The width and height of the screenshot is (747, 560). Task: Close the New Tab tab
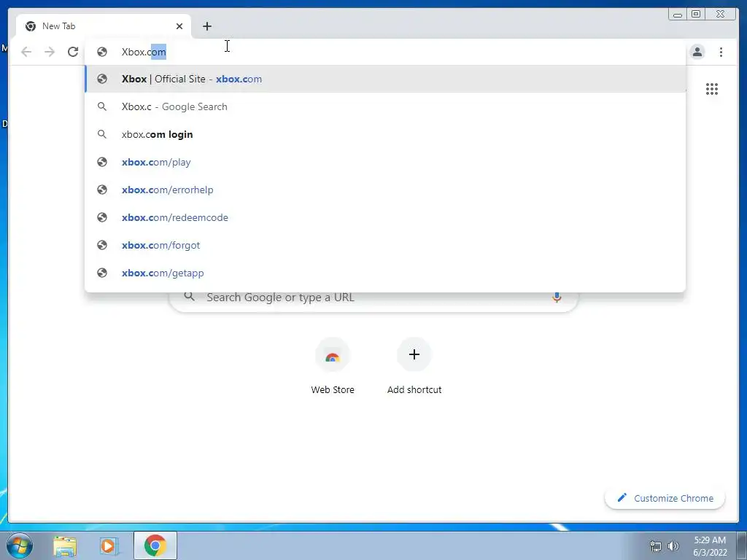point(179,26)
